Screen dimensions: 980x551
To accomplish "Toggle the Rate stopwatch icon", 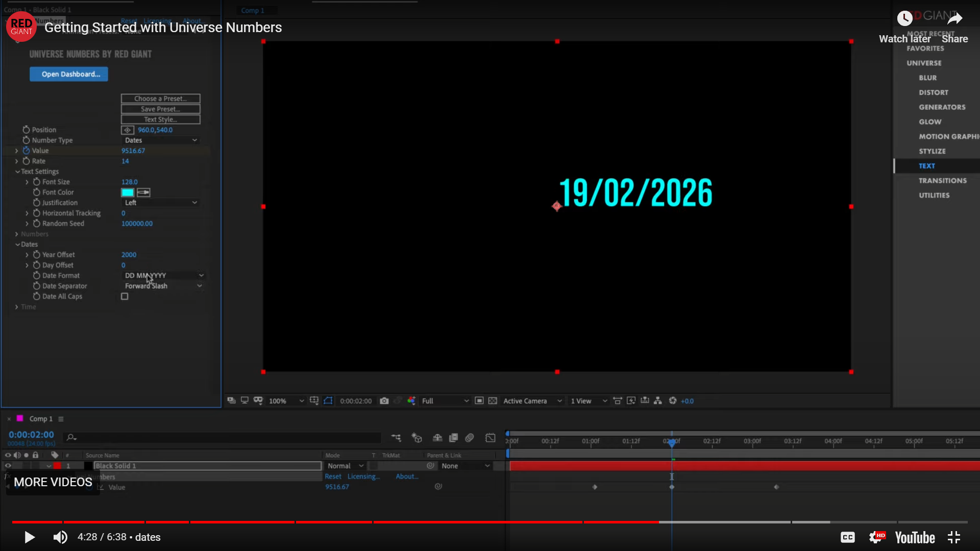I will coord(26,161).
